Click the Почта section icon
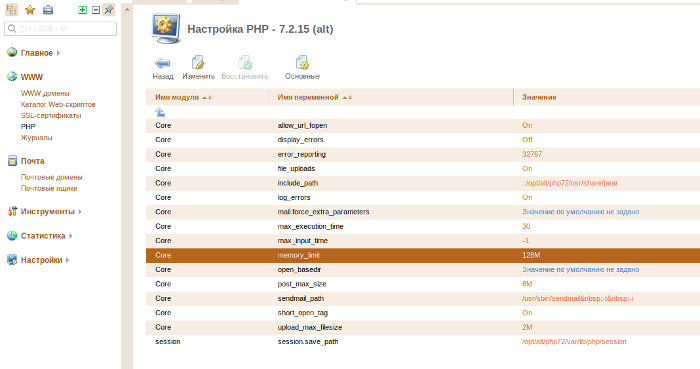 (x=12, y=161)
